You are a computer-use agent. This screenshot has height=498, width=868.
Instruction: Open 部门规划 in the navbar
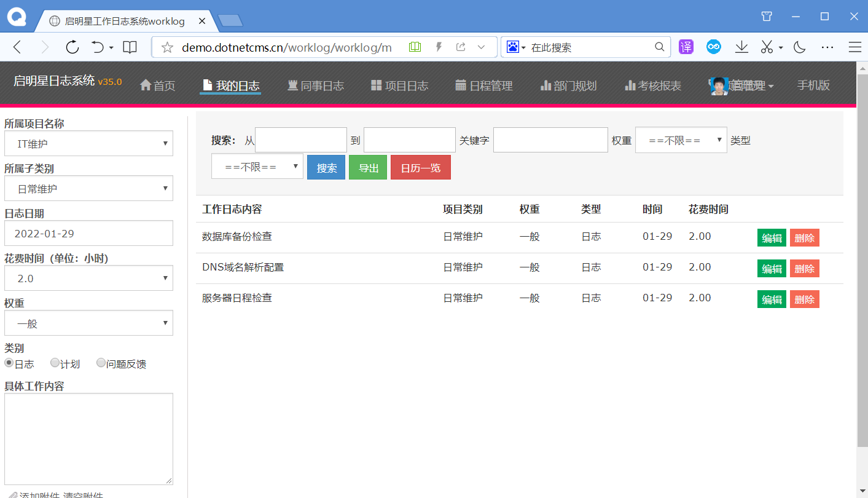coord(569,86)
